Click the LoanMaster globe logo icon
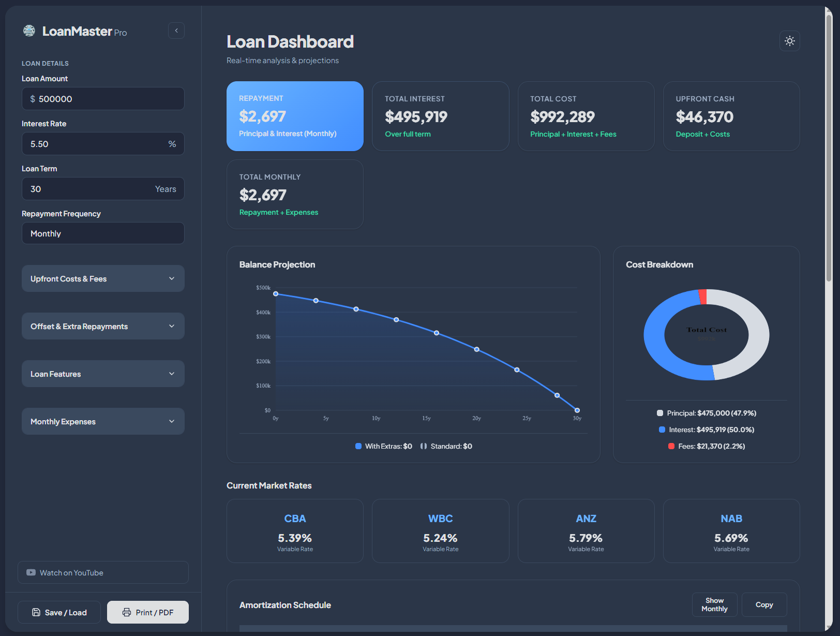Viewport: 840px width, 636px height. pyautogui.click(x=29, y=31)
